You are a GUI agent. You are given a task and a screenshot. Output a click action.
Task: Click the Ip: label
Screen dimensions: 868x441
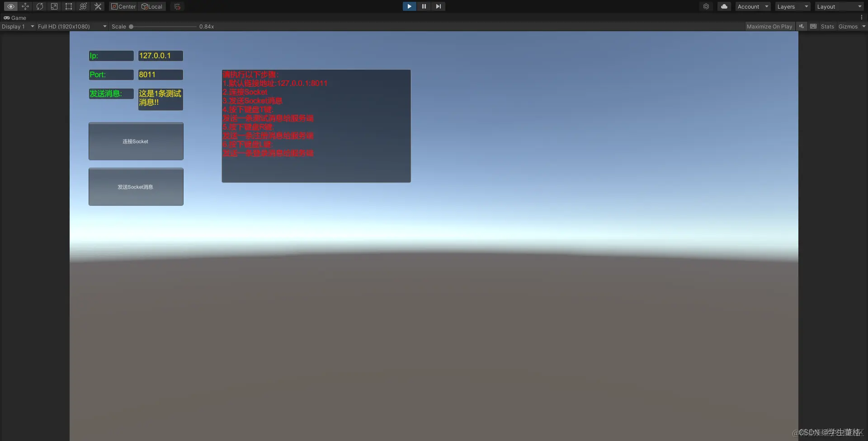point(111,56)
